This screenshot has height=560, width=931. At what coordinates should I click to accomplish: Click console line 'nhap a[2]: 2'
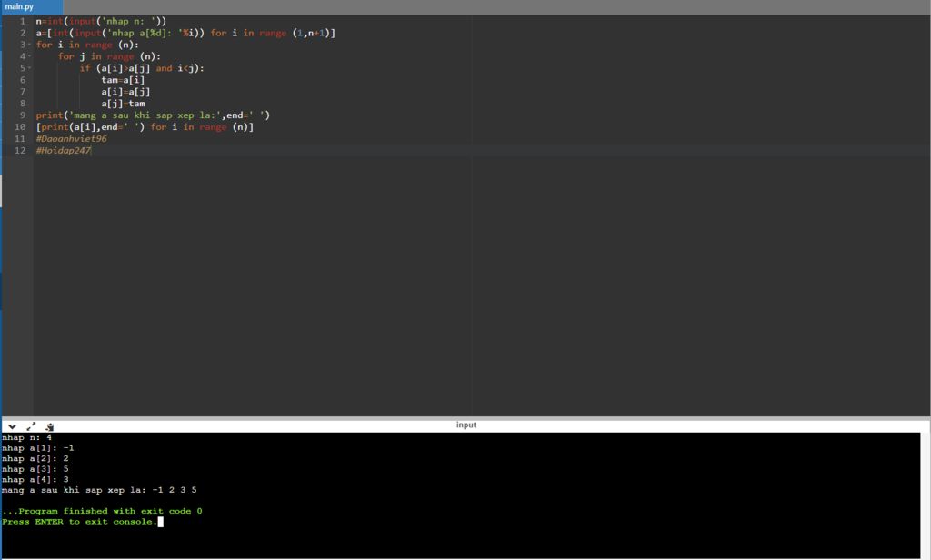click(35, 458)
